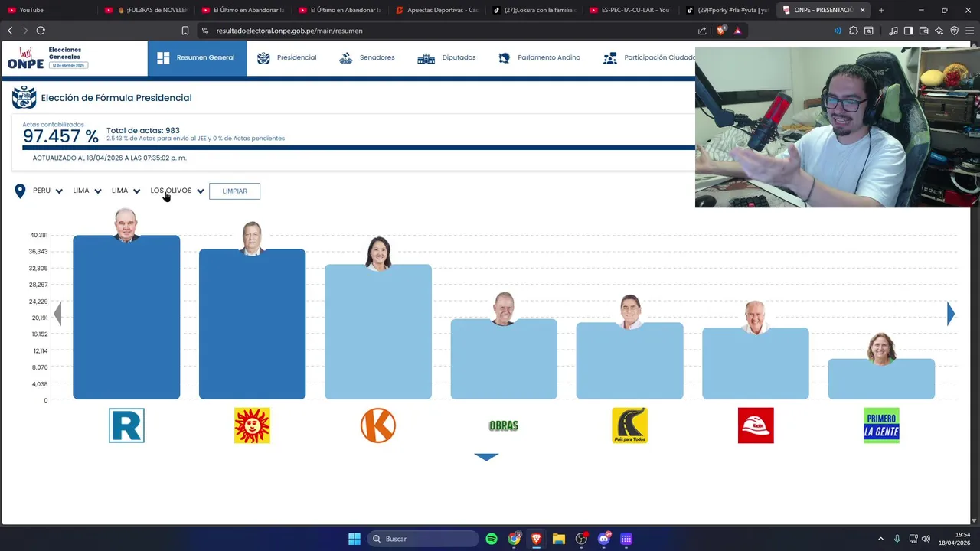Open the Participación Ciudadana tab

tap(649, 58)
